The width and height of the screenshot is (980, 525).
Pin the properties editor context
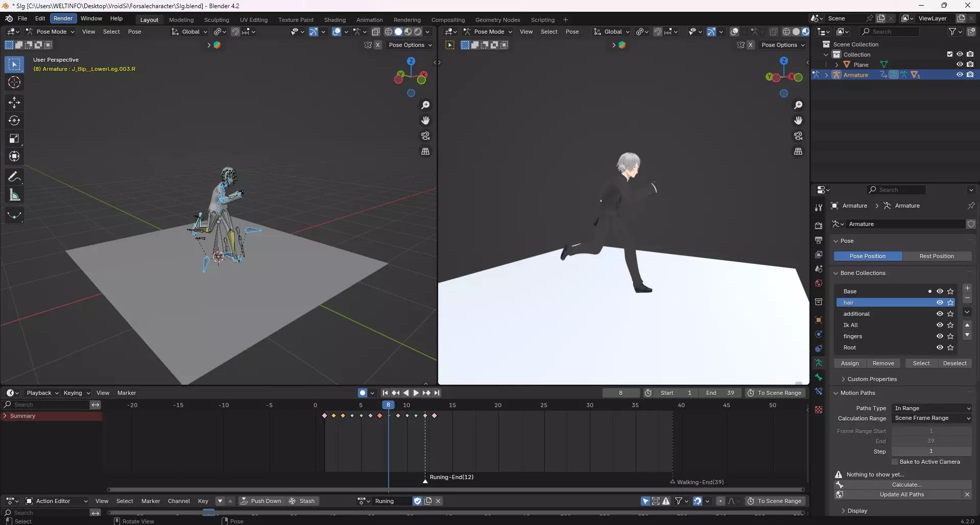pyautogui.click(x=971, y=206)
